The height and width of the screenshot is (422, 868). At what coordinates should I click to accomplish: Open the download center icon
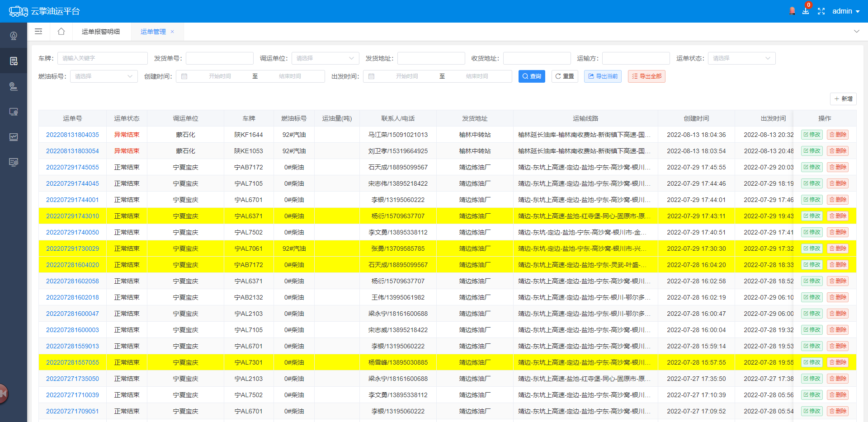[x=806, y=11]
